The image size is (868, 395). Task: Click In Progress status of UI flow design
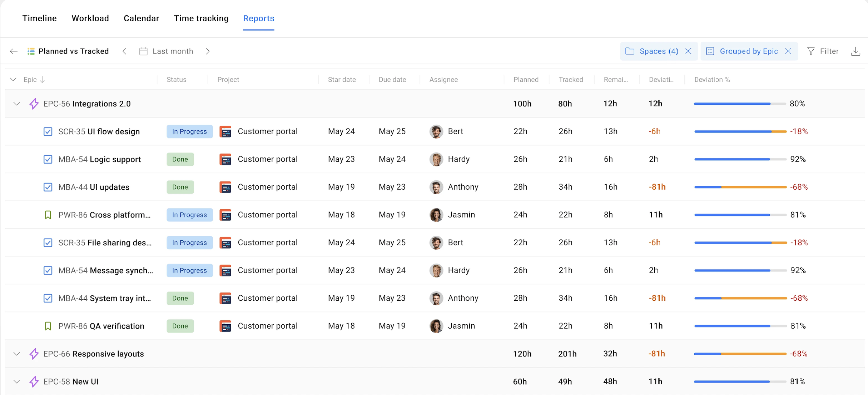189,132
